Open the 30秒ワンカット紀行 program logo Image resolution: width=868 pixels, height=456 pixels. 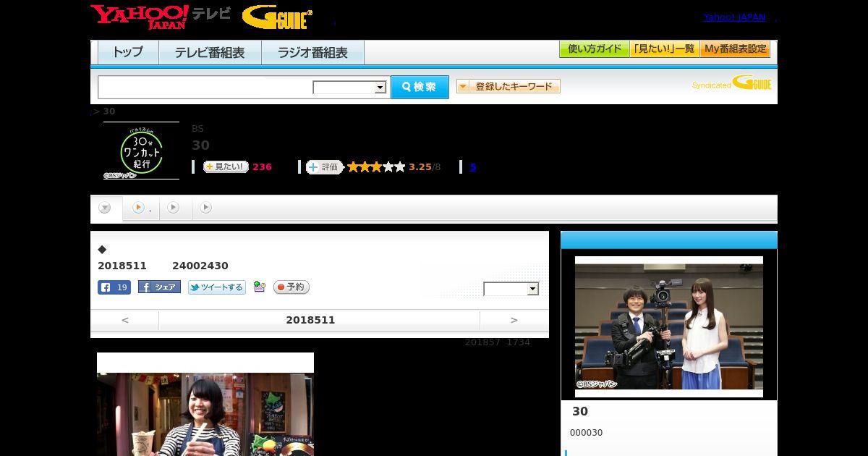coord(141,151)
